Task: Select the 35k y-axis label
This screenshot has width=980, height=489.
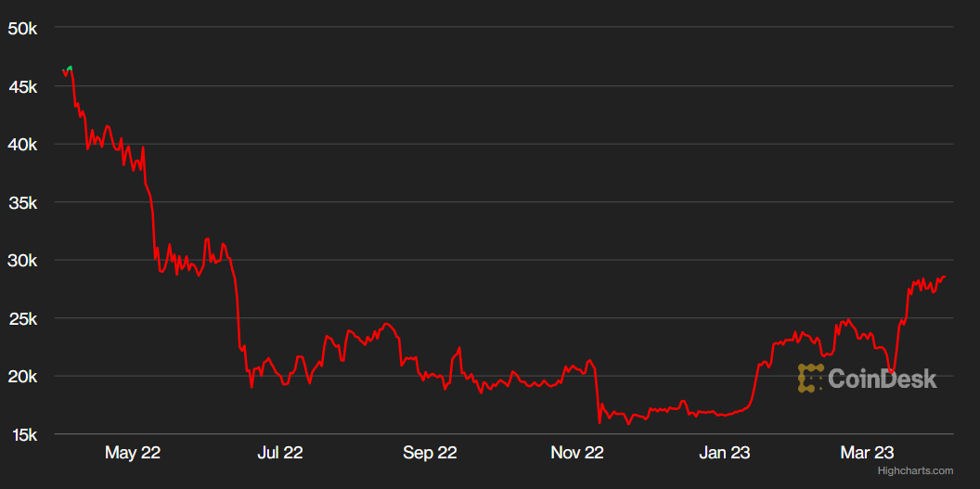Action: tap(21, 202)
